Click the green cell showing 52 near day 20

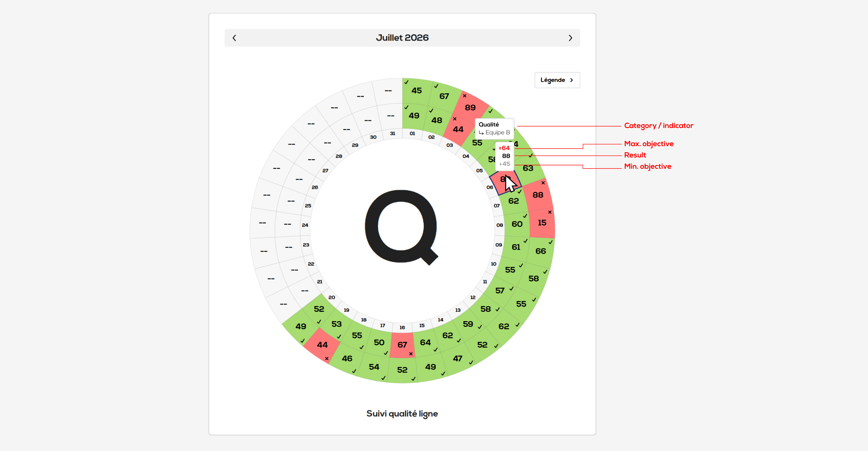[x=319, y=309]
